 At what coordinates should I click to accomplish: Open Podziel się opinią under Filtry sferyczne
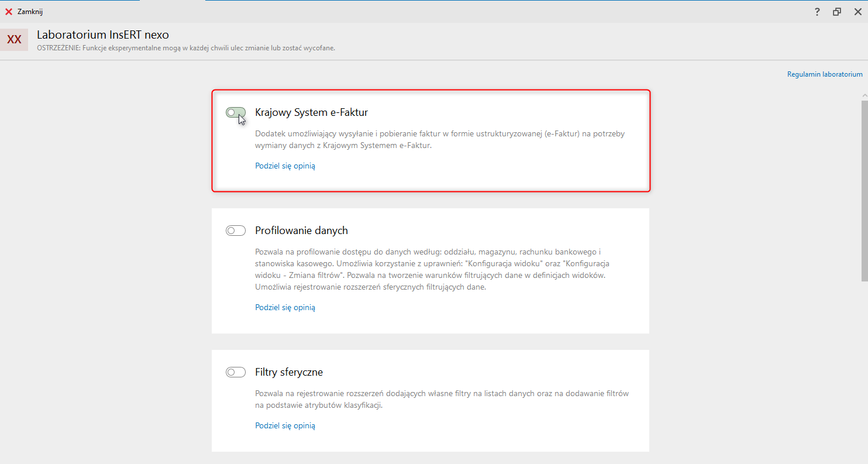(x=285, y=425)
